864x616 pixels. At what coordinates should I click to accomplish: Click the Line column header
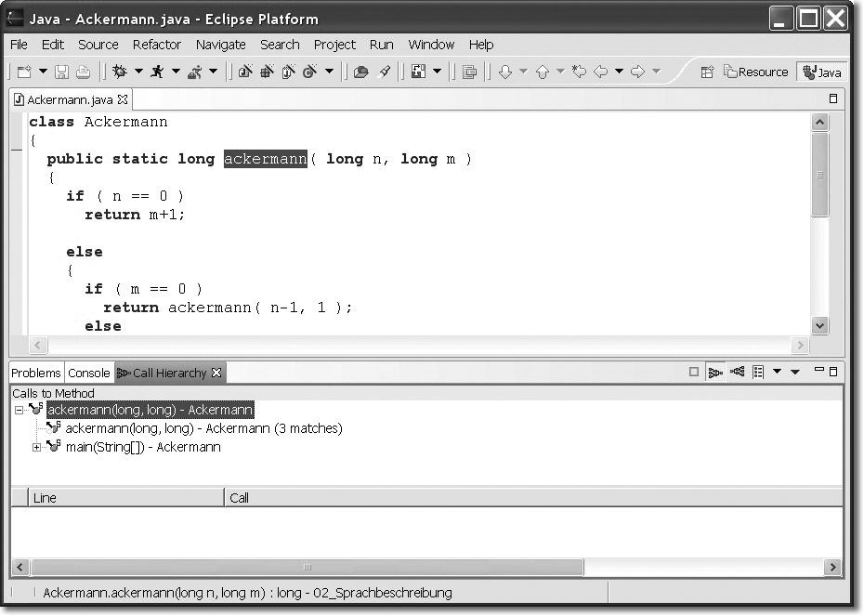[45, 498]
